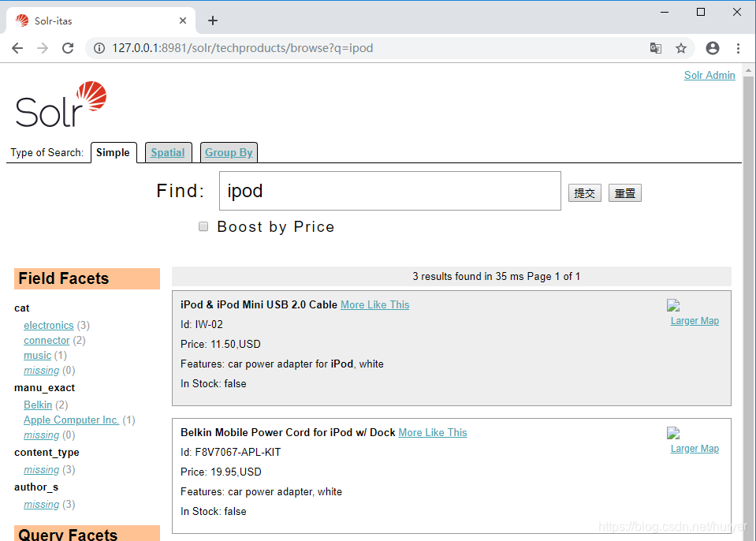
Task: Go back to the previous page
Action: [x=17, y=48]
